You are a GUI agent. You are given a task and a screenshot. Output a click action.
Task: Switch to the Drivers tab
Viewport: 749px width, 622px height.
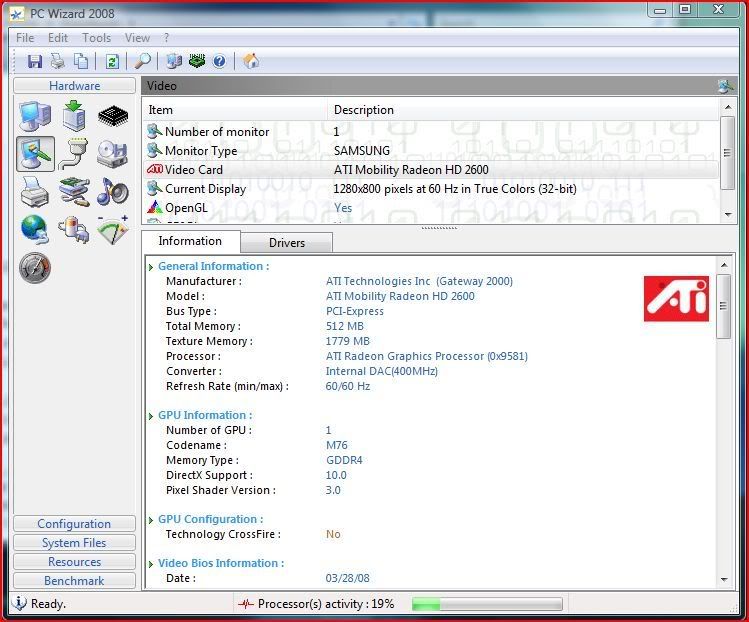click(286, 242)
